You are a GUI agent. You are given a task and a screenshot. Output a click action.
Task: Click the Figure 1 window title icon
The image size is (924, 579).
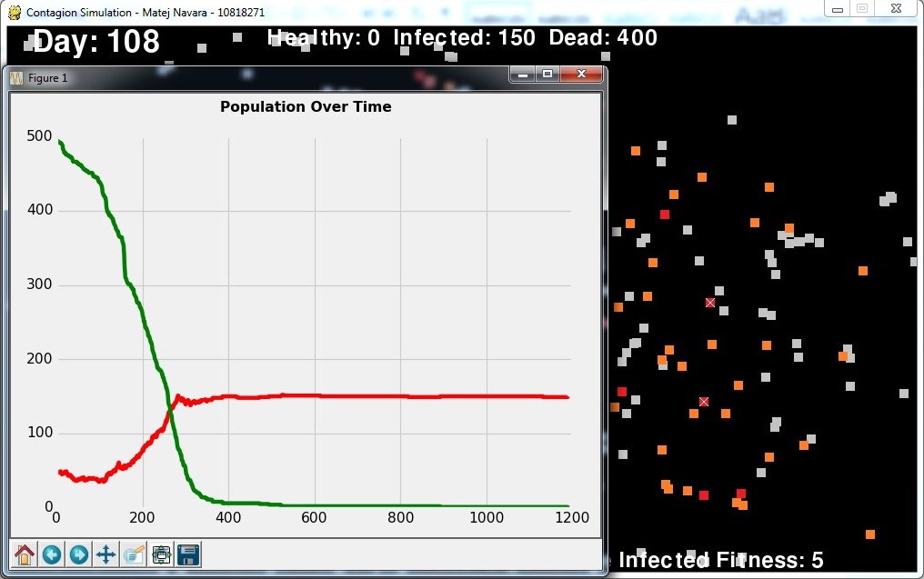point(16,78)
